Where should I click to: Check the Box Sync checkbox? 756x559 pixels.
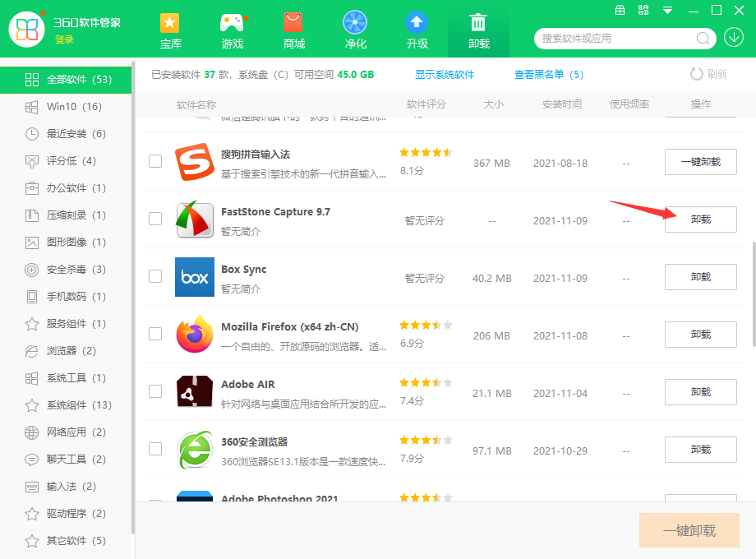(x=155, y=276)
